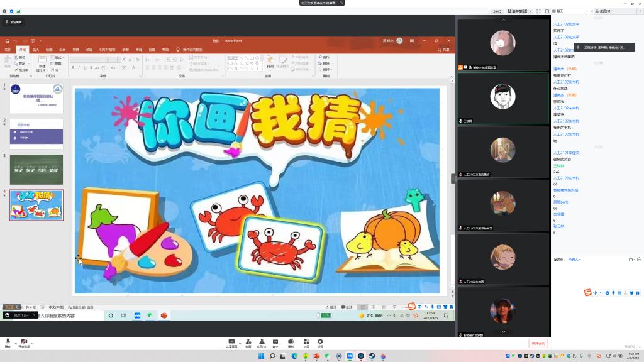
Task: Click the Sogou input method logo floating in the chat panel
Action: click(588, 292)
